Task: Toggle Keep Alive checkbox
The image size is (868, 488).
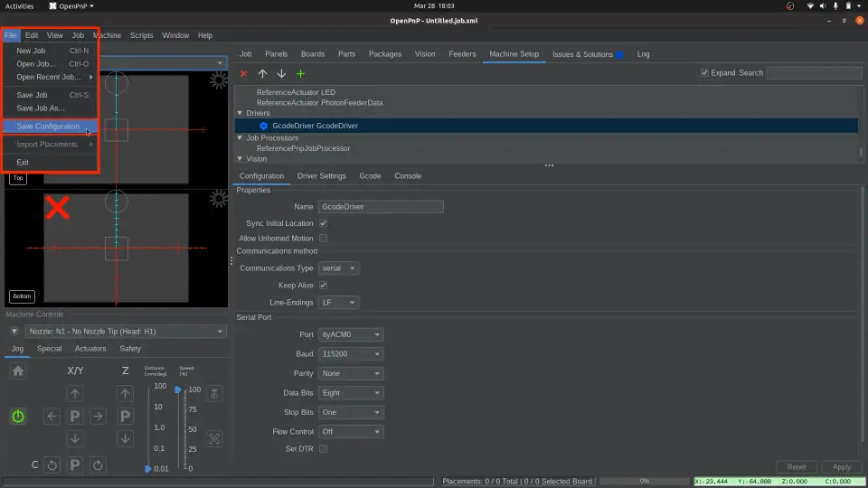Action: (x=324, y=286)
